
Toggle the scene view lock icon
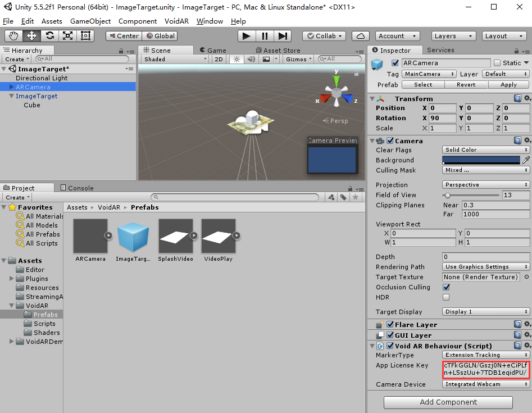[356, 74]
